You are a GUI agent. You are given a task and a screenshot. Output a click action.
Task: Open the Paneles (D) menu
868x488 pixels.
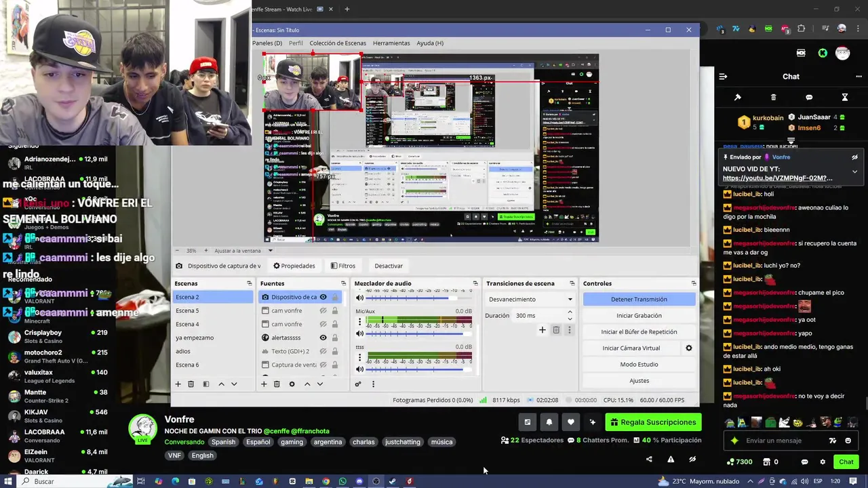coord(267,43)
